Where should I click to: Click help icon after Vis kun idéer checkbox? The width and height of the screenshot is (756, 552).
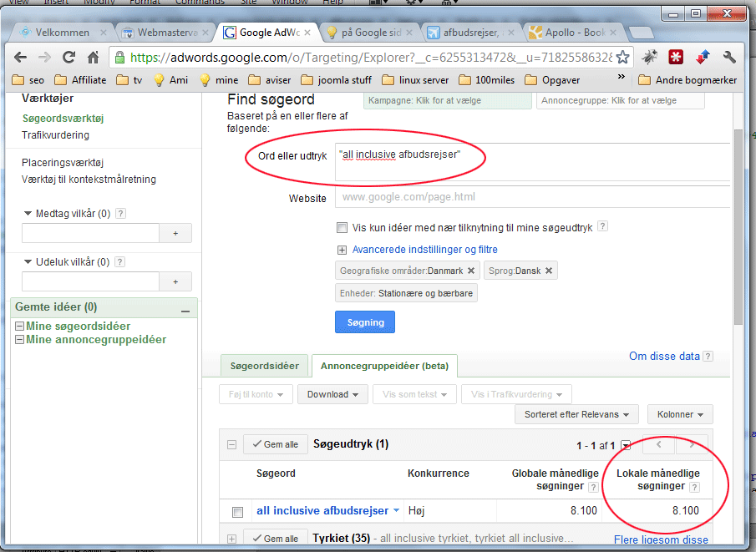point(602,226)
